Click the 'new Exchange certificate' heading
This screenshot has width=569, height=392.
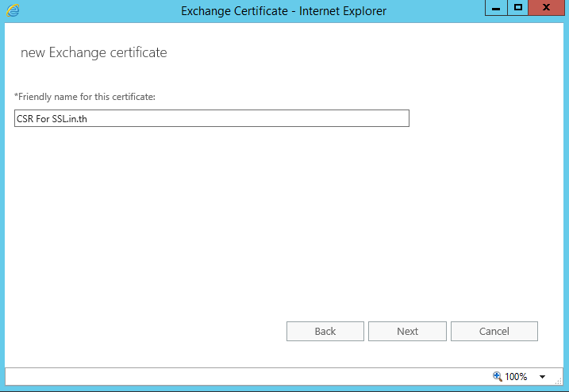94,53
